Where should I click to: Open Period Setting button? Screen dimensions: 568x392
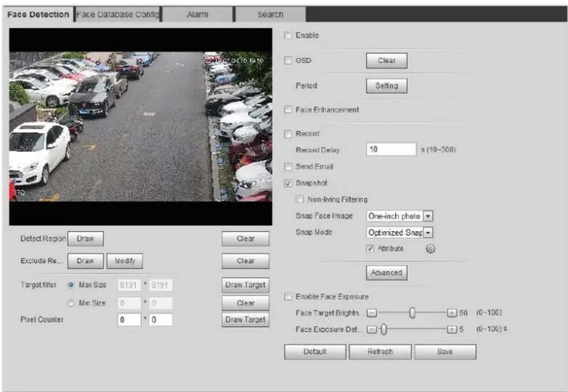coord(386,86)
